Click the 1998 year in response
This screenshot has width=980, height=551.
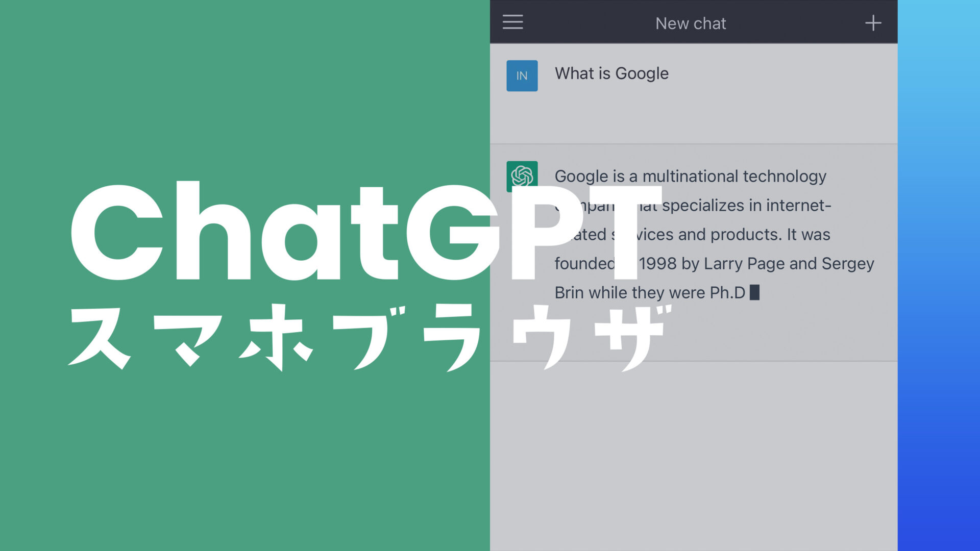657,264
